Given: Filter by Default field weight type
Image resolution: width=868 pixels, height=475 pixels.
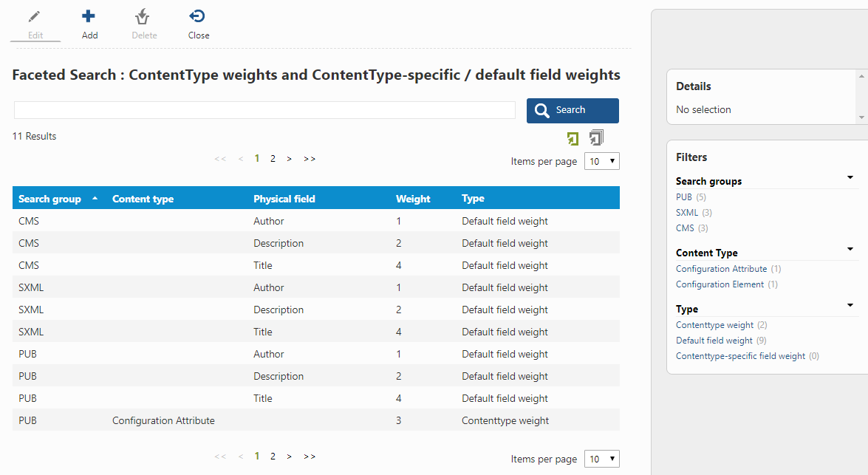Looking at the screenshot, I should (714, 341).
